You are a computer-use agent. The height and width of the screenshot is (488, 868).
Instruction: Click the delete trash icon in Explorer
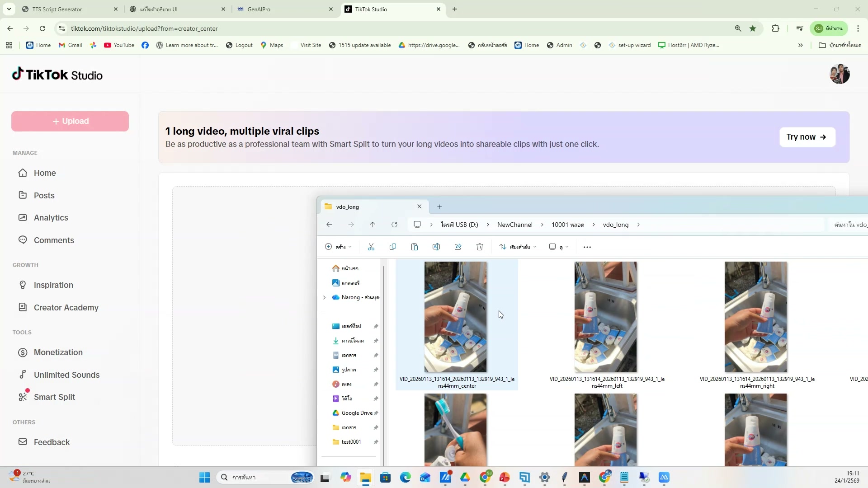[480, 247]
